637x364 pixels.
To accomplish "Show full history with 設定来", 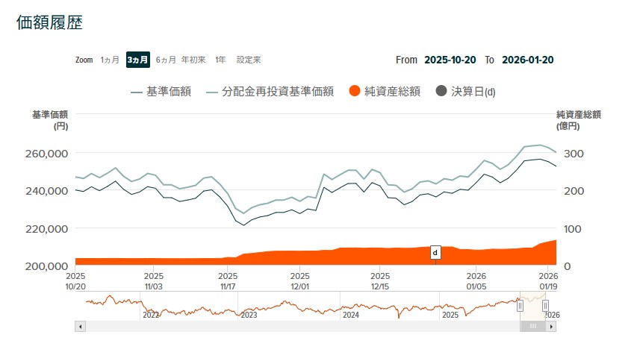I will (249, 60).
